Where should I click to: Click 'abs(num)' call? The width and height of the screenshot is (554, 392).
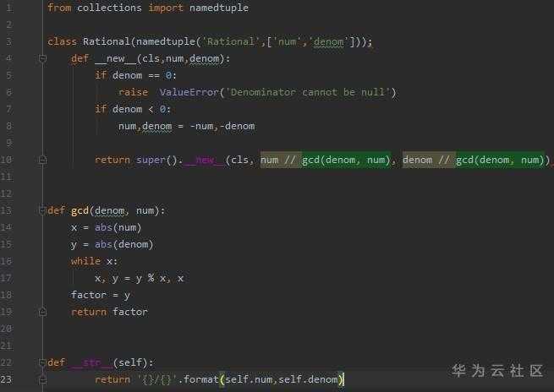(x=118, y=227)
